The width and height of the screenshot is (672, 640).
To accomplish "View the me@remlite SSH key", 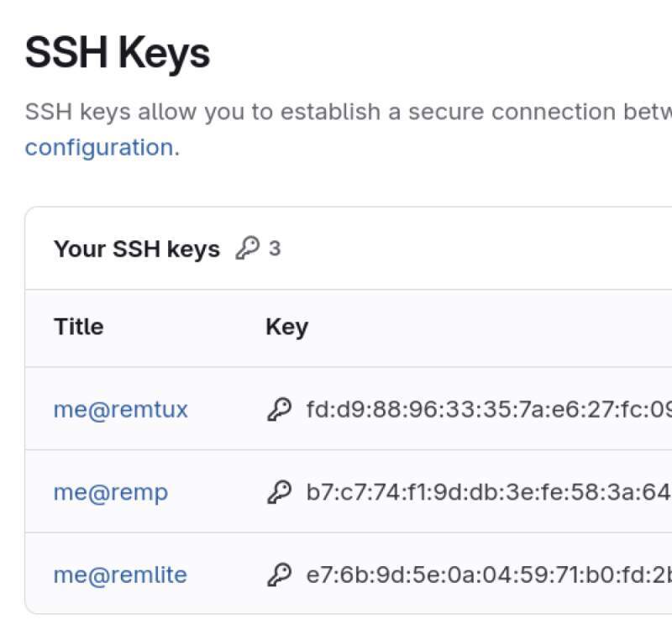I will 120,574.
